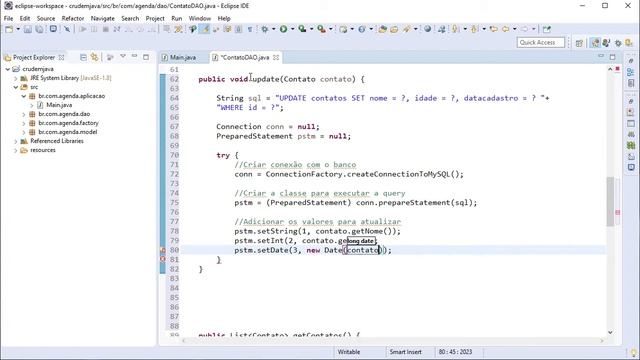640x360 pixels.
Task: Click the scroll down arrow in the editor
Action: tap(610, 333)
